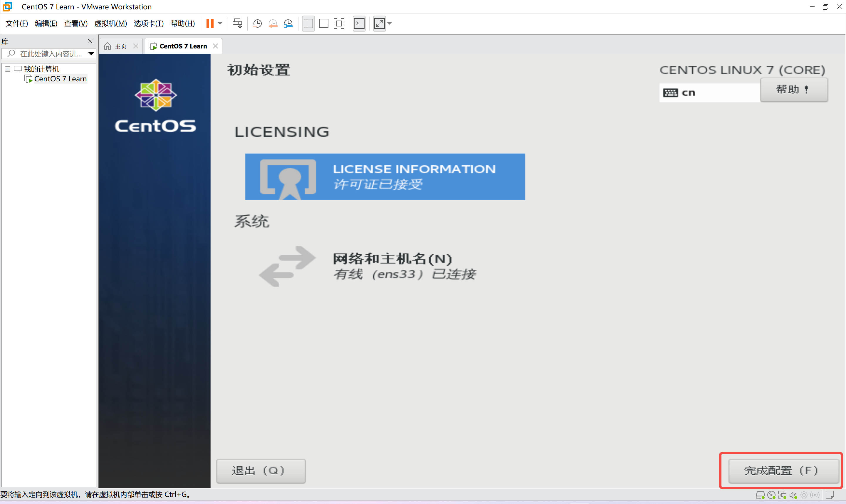Viewport: 846px width, 504px height.
Task: Open the stretch guest dropdown arrow
Action: pyautogui.click(x=390, y=23)
